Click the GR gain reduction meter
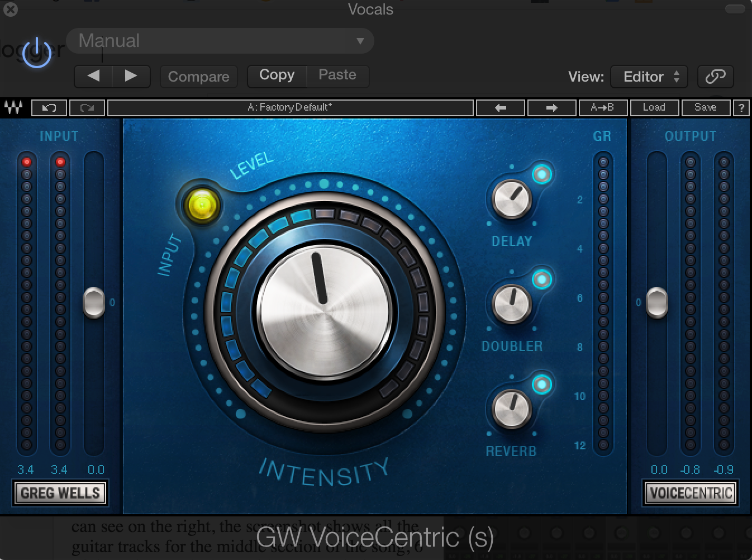This screenshot has height=560, width=752. tap(603, 303)
